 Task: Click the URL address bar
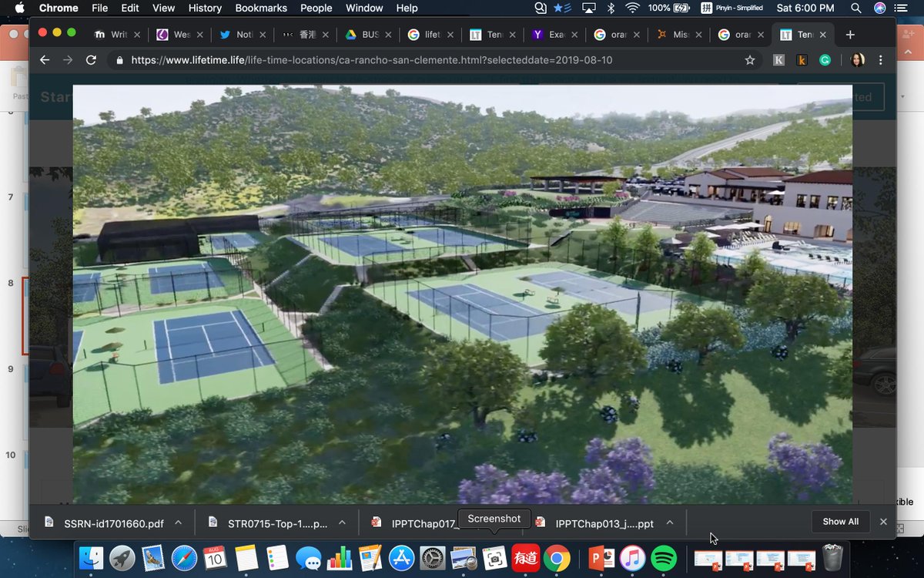tap(435, 60)
